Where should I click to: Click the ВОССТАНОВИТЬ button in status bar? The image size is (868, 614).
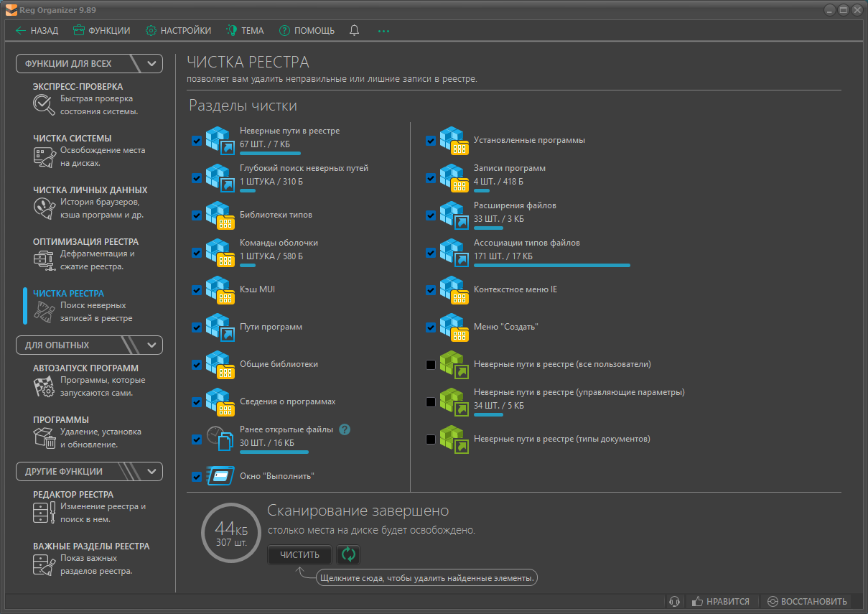coord(807,602)
